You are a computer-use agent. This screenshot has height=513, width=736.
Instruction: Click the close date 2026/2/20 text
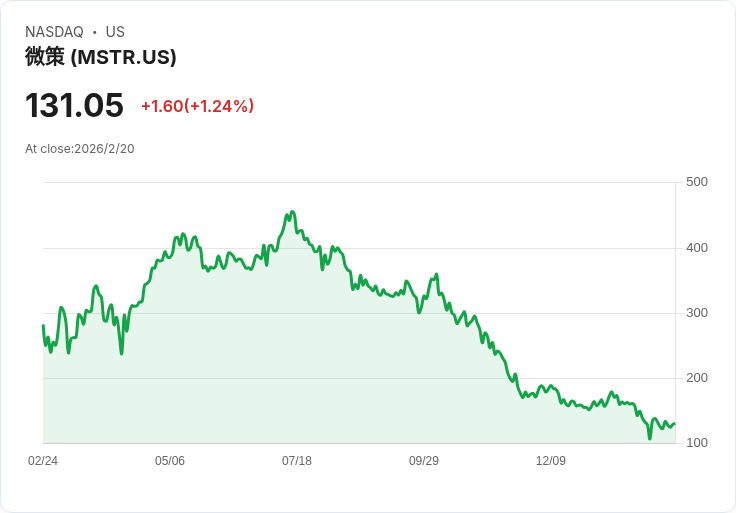[80, 149]
